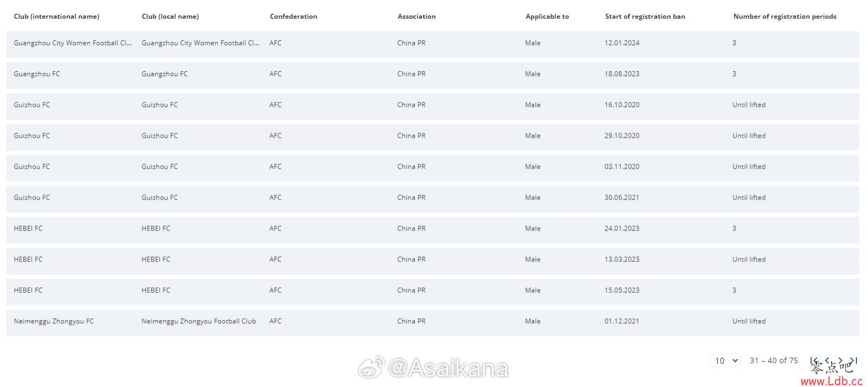Go to the first page of results
This screenshot has height=387, width=868.
click(814, 360)
